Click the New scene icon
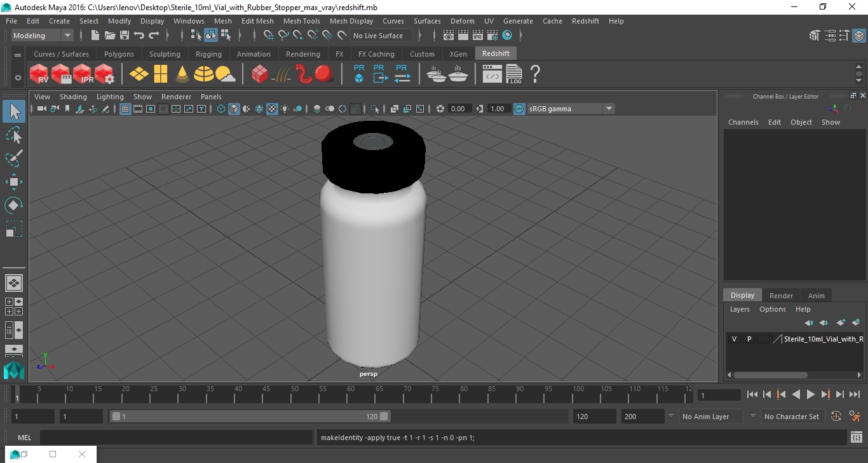The height and width of the screenshot is (463, 868). point(95,36)
